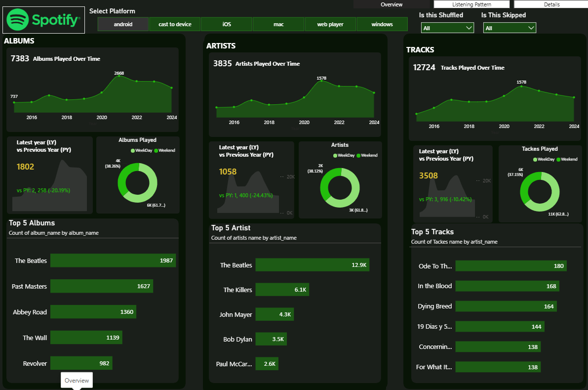Click the 737 start point on Albums chart
588x390 pixels.
(14, 102)
